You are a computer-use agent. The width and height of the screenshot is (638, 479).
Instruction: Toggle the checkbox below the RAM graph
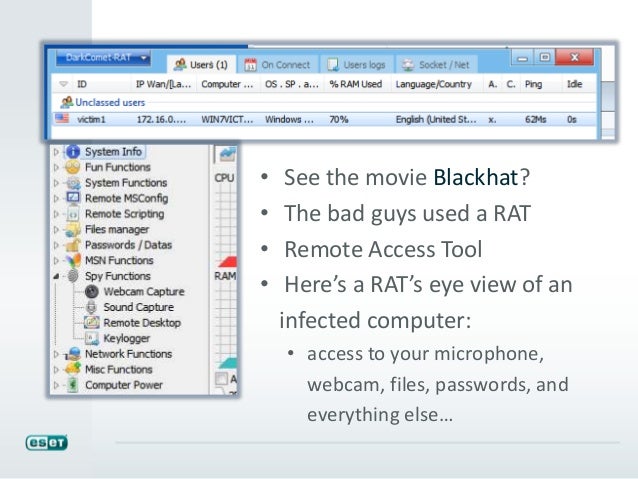pyautogui.click(x=220, y=380)
